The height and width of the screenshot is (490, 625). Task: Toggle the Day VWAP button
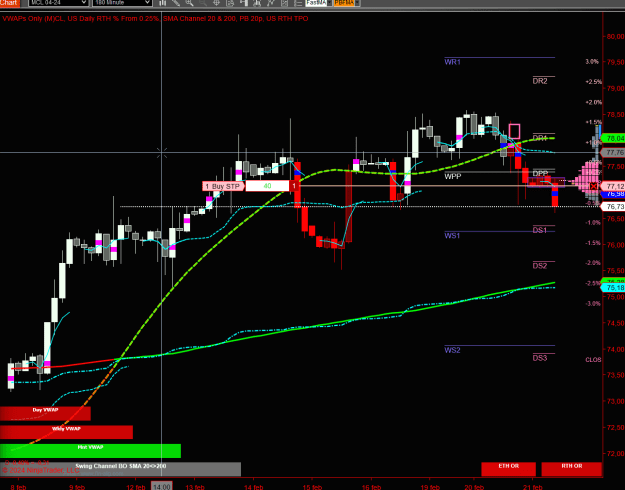click(45, 413)
